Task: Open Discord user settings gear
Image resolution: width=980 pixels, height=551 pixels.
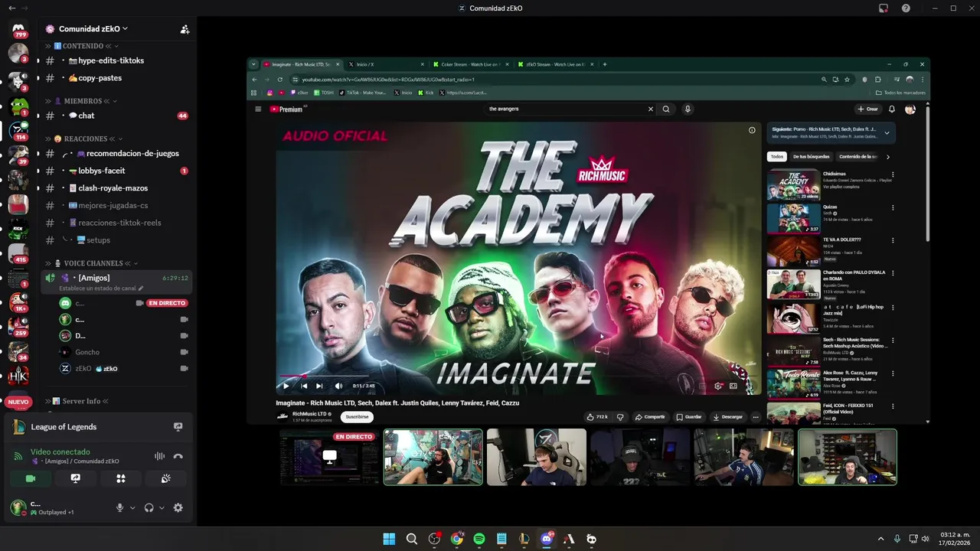Action: coord(178,507)
